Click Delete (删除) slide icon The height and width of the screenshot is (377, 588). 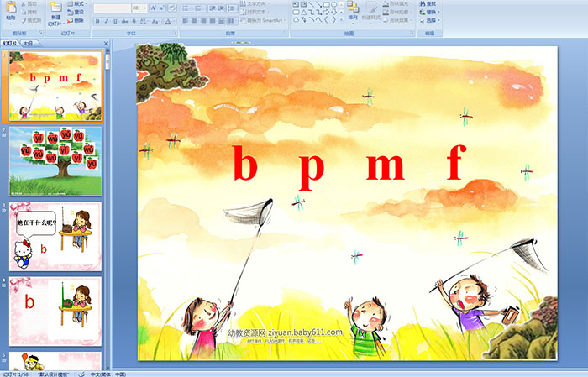70,20
